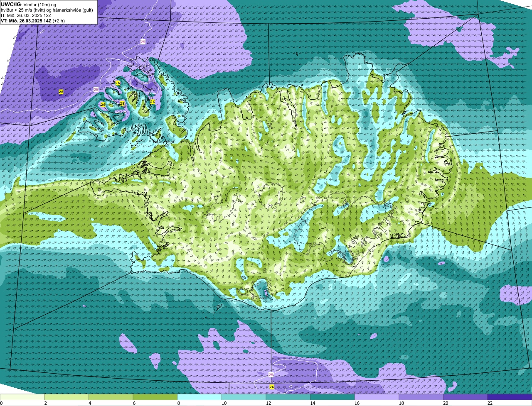The width and height of the screenshot is (532, 406).
Task: Click the "16" scale label
Action: click(x=357, y=403)
